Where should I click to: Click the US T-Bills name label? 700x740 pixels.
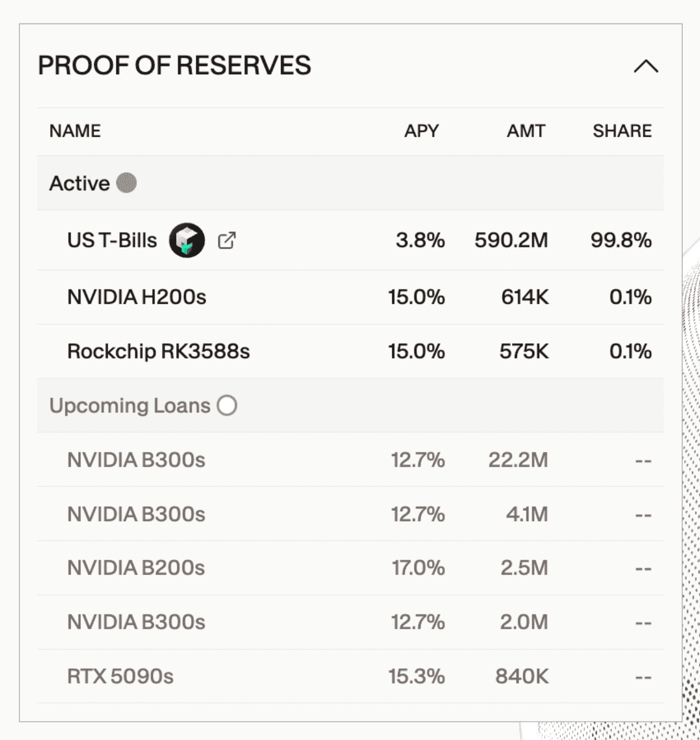coord(112,241)
